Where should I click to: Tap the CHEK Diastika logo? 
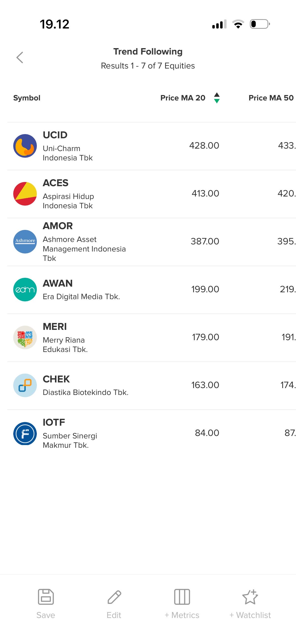click(25, 385)
